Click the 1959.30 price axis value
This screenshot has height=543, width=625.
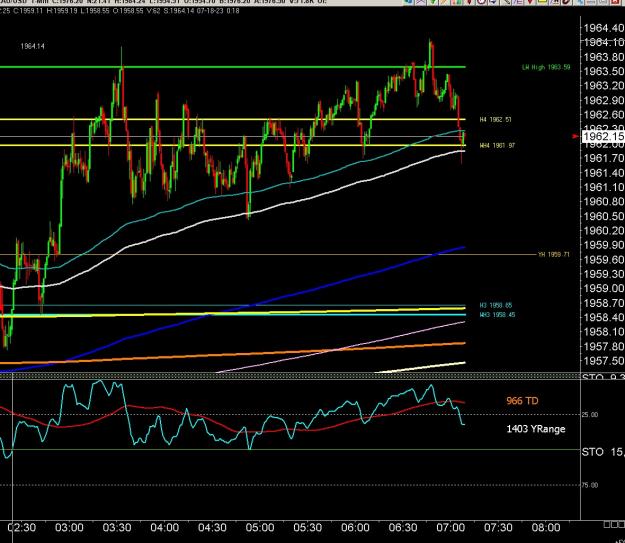pos(604,274)
